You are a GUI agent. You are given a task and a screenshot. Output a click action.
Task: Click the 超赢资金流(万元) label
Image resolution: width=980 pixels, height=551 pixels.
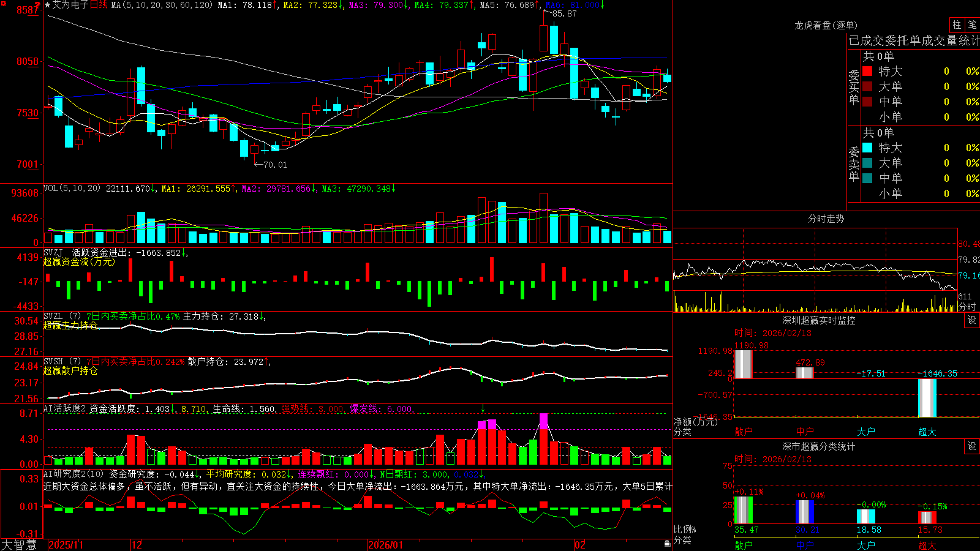pyautogui.click(x=79, y=262)
